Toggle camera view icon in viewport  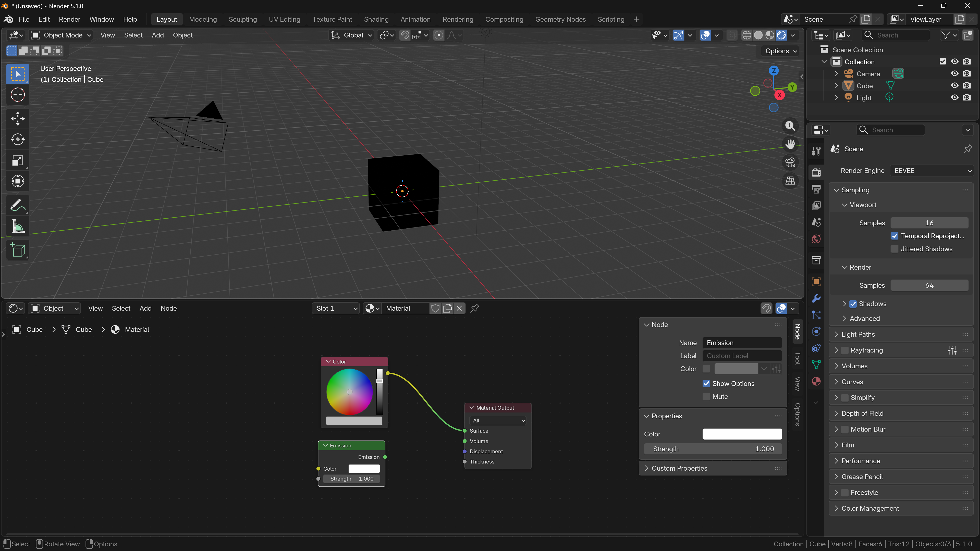[x=790, y=162]
